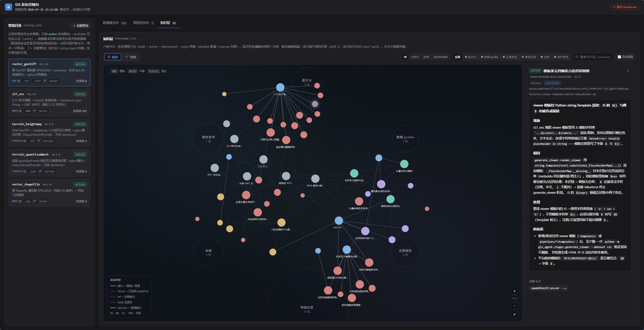Click the 正面规范 6 张 group label
644x330 pixels.
click(405, 252)
